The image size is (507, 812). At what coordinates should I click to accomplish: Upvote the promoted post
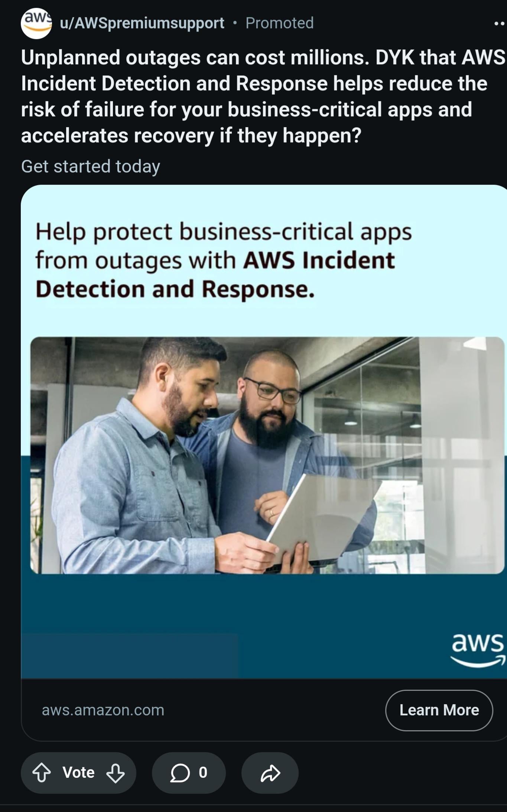pos(42,773)
